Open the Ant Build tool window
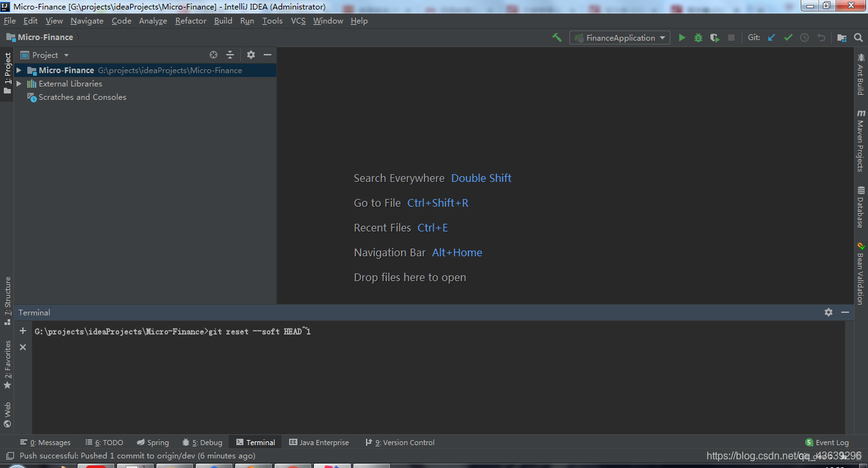 tap(861, 74)
